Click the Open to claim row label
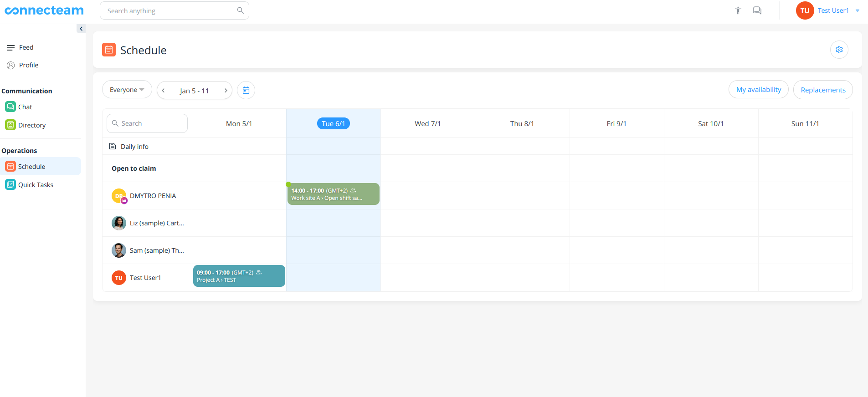 [134, 168]
